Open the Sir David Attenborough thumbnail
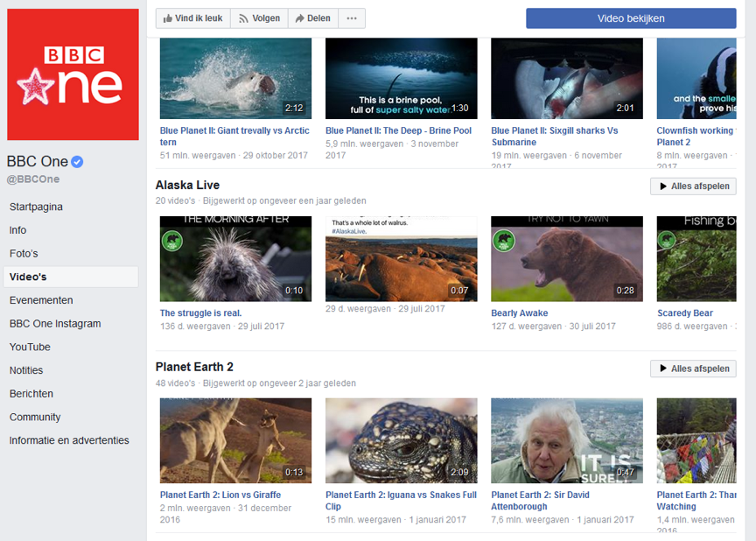The height and width of the screenshot is (541, 756). click(x=567, y=440)
